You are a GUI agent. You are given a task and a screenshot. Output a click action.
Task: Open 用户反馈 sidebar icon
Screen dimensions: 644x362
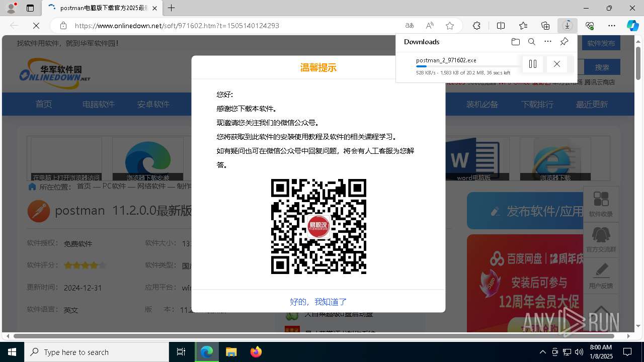pos(601,276)
